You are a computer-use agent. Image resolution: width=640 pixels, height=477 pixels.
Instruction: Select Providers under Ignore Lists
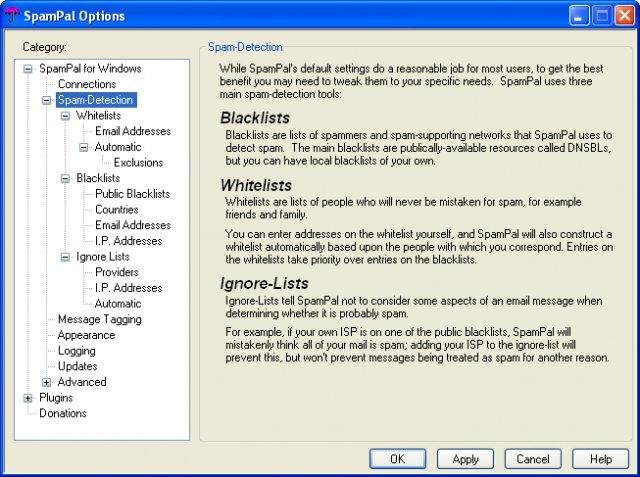tap(117, 272)
